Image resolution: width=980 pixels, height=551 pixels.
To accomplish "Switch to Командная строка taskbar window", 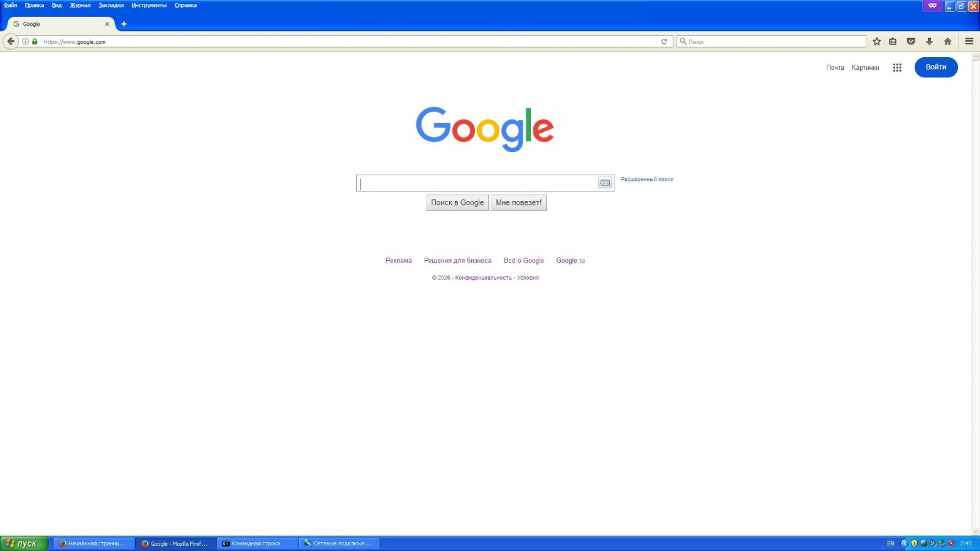I will pyautogui.click(x=258, y=543).
